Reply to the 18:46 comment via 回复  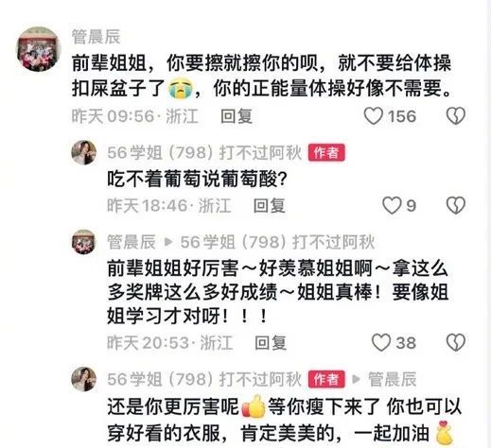pyautogui.click(x=270, y=205)
